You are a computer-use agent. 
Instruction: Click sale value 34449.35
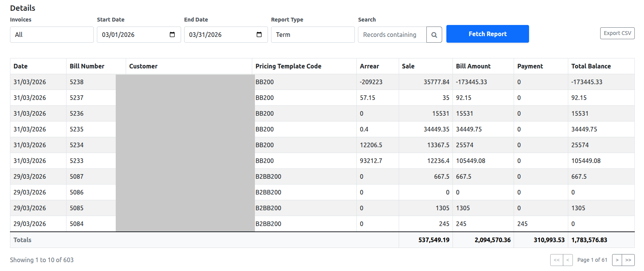[x=436, y=129]
